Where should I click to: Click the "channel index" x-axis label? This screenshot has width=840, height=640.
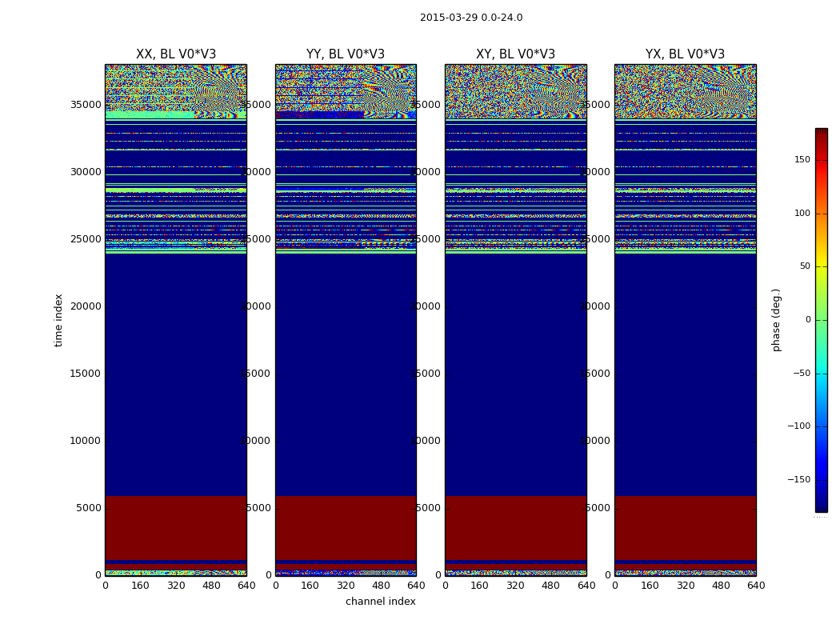(381, 602)
